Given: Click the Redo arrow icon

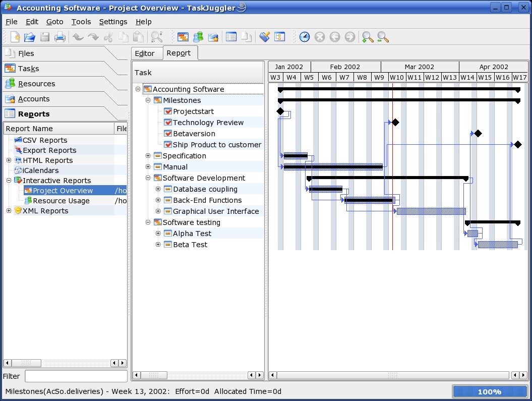Looking at the screenshot, I should click(x=93, y=37).
